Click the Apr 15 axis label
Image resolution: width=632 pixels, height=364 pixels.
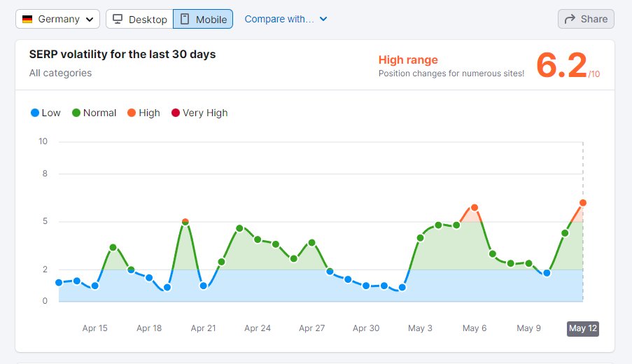pyautogui.click(x=95, y=328)
